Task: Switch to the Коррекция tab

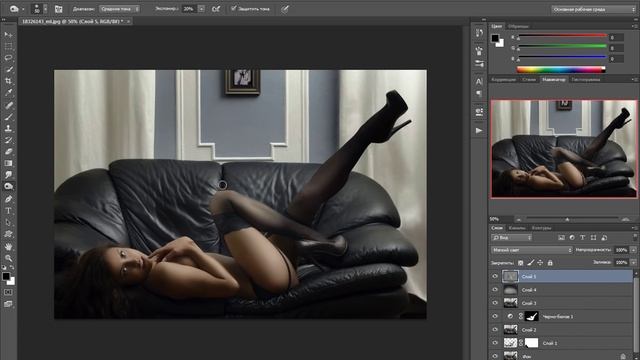Action: coord(504,80)
